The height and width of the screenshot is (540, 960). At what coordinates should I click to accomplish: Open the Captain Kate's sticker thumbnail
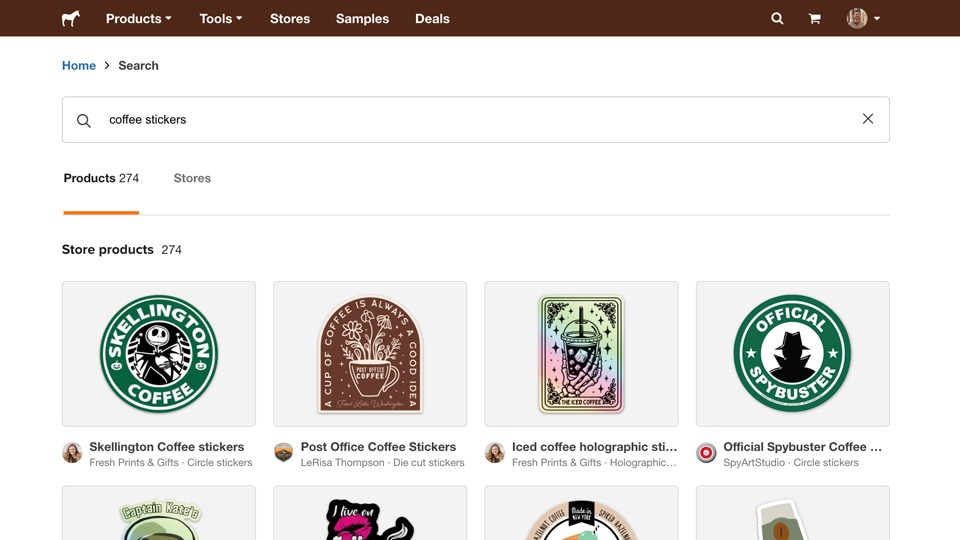tap(159, 513)
